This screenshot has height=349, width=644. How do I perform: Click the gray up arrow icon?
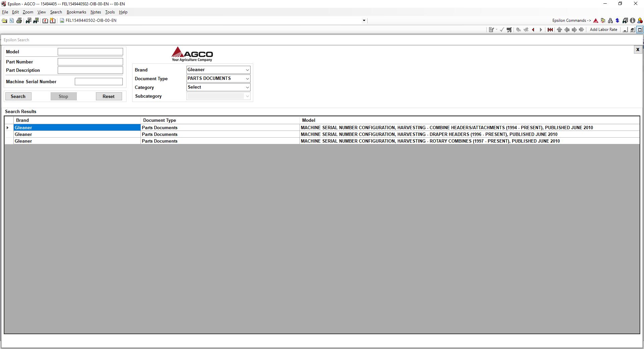click(x=559, y=30)
